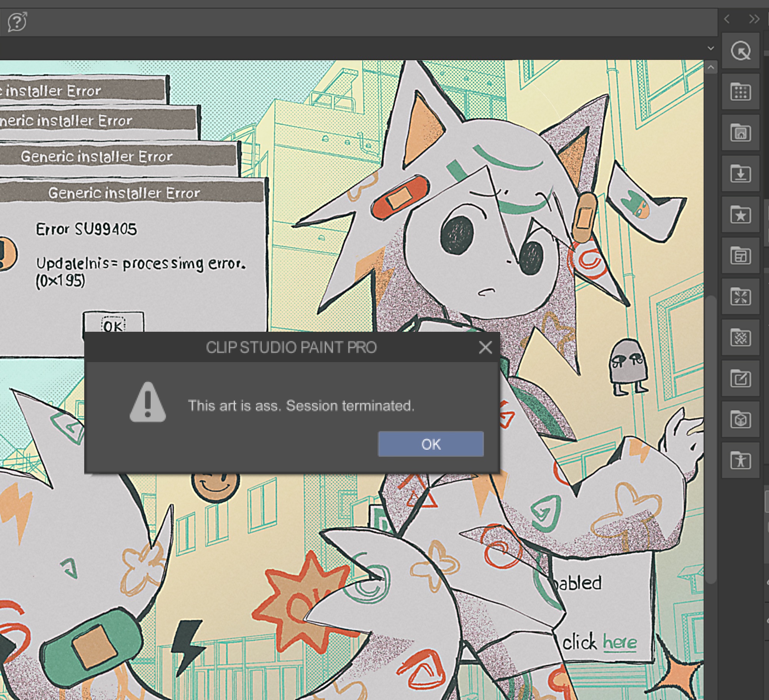Image resolution: width=769 pixels, height=700 pixels.
Task: Open the effect lines material folder
Action: 740,297
